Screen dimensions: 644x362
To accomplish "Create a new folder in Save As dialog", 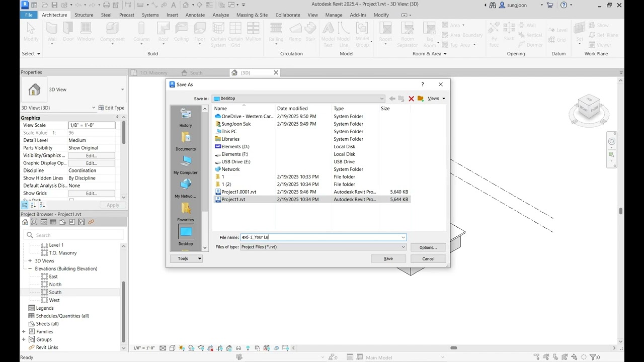I will [421, 99].
